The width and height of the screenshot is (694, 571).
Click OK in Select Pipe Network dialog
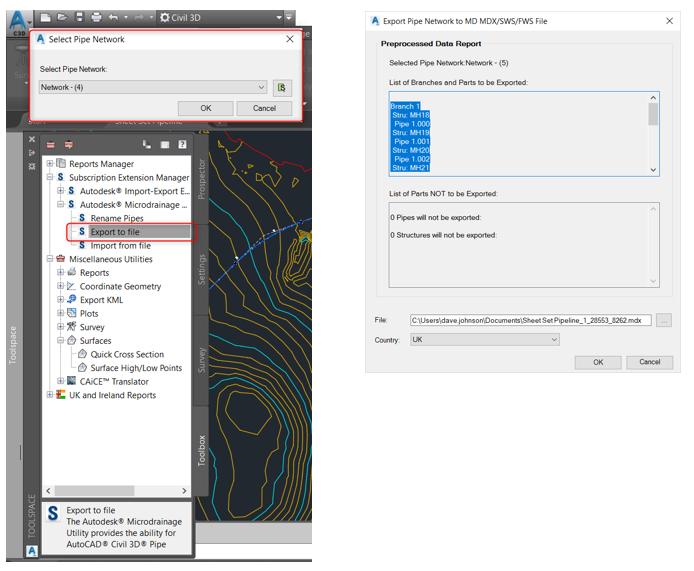point(206,108)
